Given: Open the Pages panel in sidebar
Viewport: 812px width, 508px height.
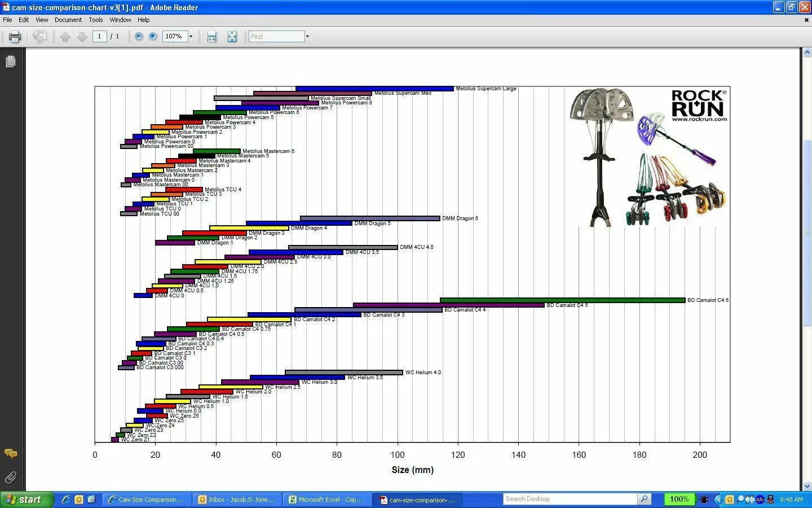Looking at the screenshot, I should click(11, 61).
